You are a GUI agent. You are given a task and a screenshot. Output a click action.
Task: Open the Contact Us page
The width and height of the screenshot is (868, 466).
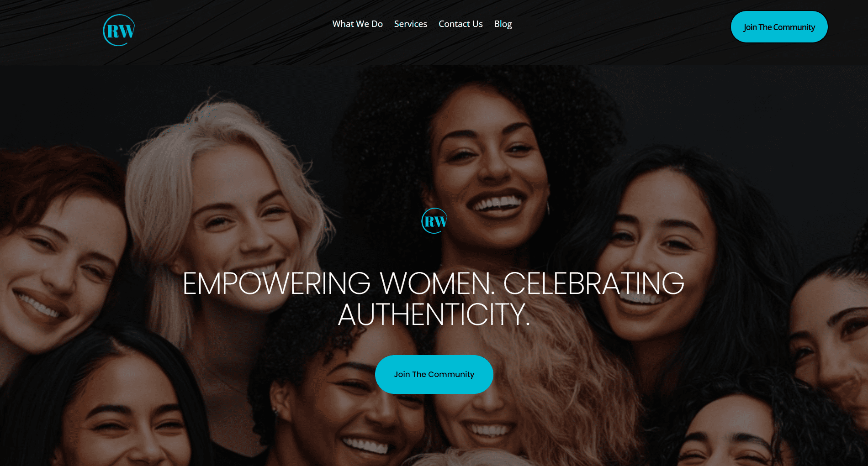coord(460,24)
